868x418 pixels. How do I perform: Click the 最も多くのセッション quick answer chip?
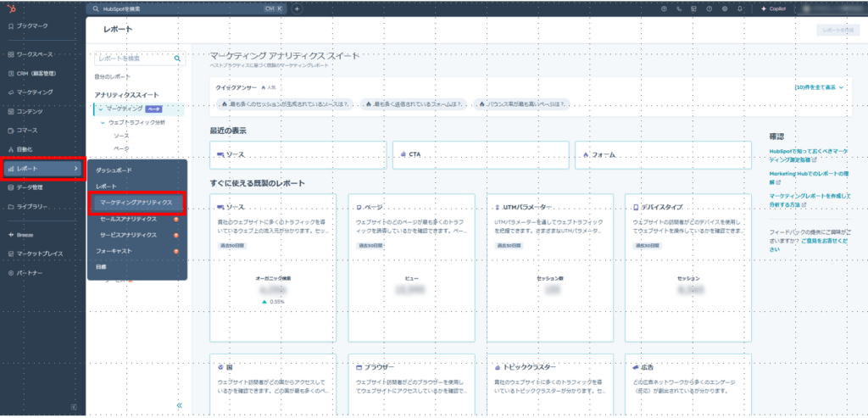coord(285,104)
